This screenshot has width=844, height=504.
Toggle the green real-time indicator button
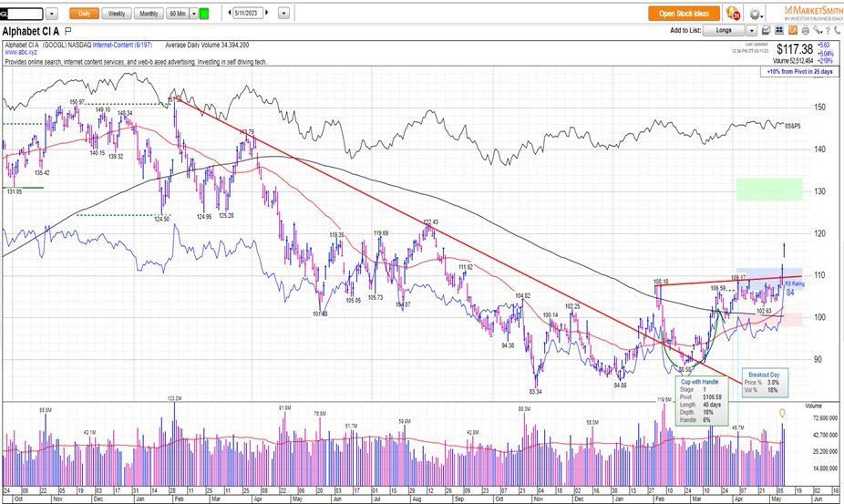tap(204, 14)
